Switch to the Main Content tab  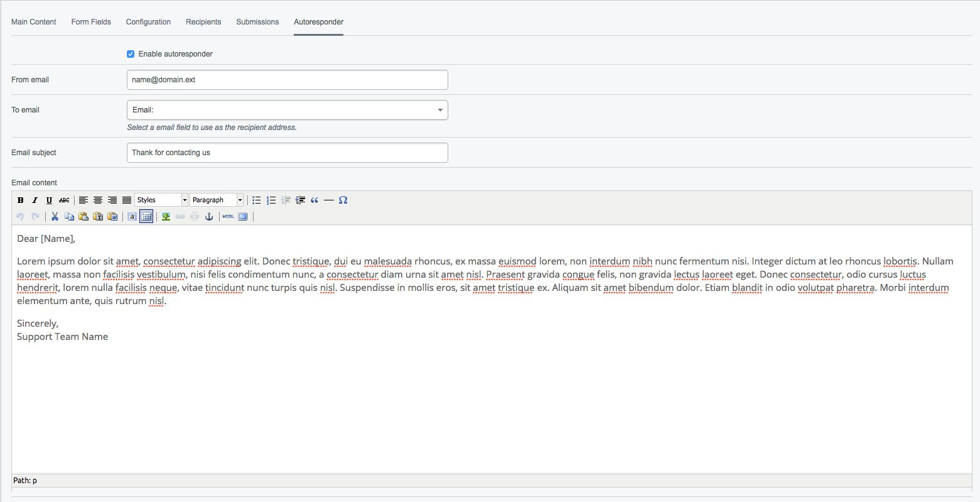[34, 22]
